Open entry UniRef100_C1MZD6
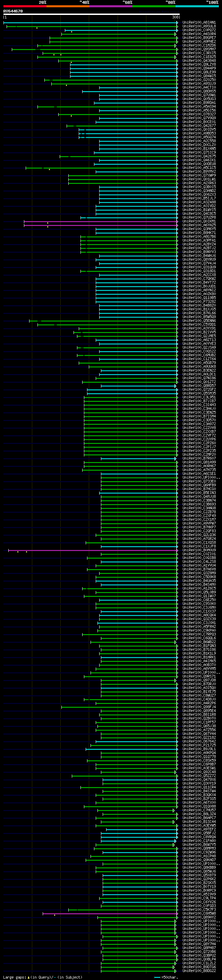The image size is (222, 980). 199,45
